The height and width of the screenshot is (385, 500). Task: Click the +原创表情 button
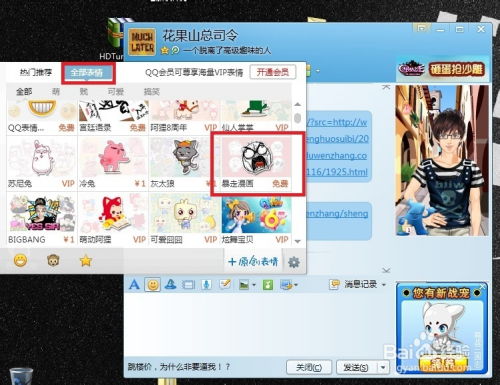point(253,262)
